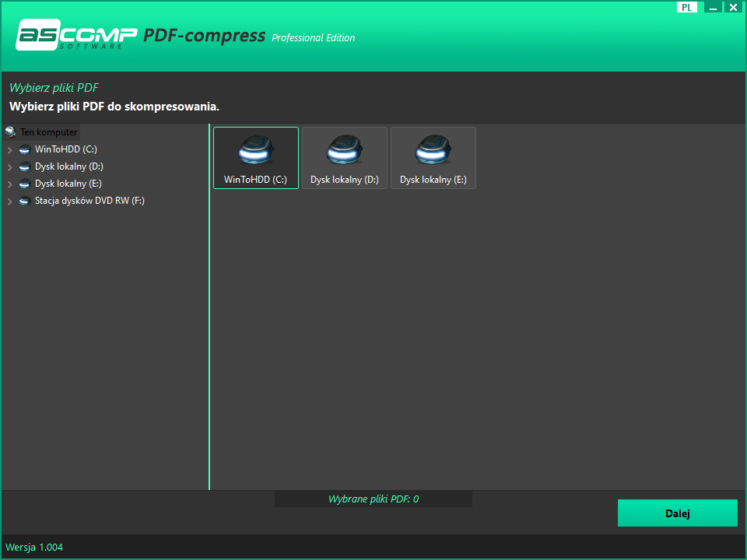747x560 pixels.
Task: Expand the Dysk lokalny (D:) tree node
Action: (x=9, y=167)
